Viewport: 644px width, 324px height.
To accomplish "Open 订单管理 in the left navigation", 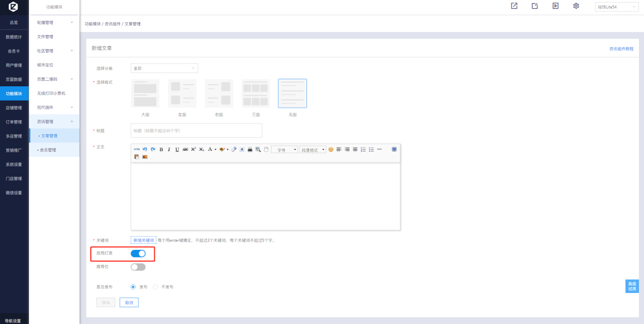I will pos(14,122).
